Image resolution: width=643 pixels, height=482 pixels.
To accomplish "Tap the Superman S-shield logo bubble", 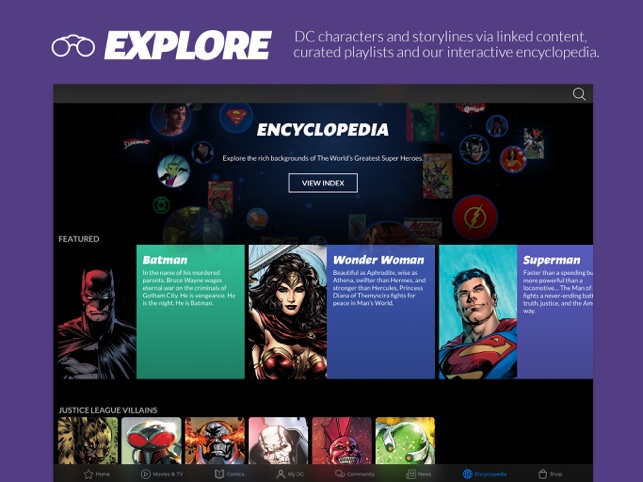I will click(x=236, y=117).
